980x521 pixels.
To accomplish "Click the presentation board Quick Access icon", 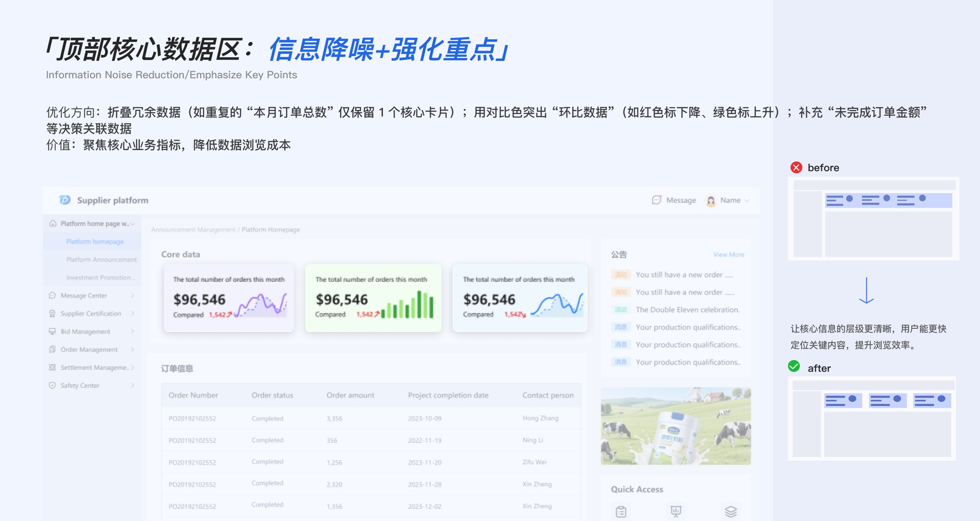I will tap(676, 511).
